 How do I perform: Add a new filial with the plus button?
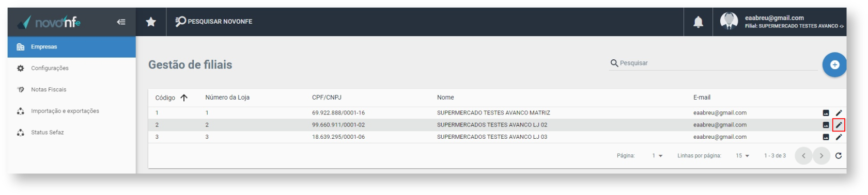[x=834, y=64]
